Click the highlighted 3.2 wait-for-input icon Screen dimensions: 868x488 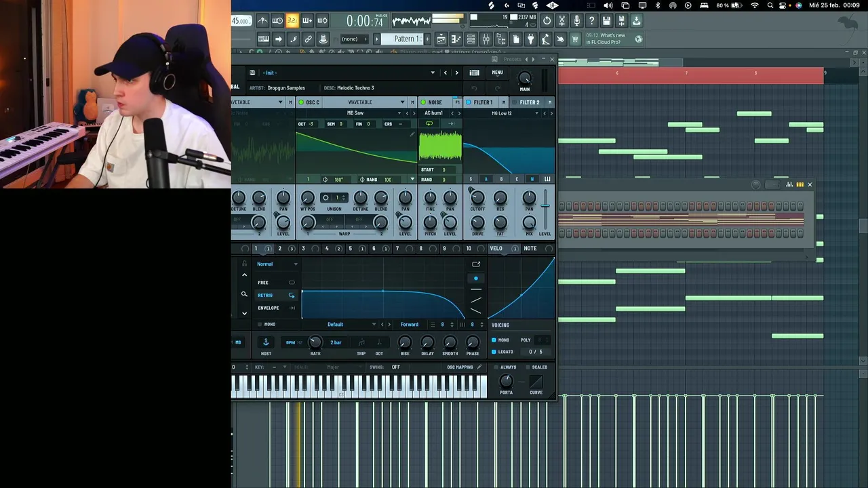(x=292, y=21)
